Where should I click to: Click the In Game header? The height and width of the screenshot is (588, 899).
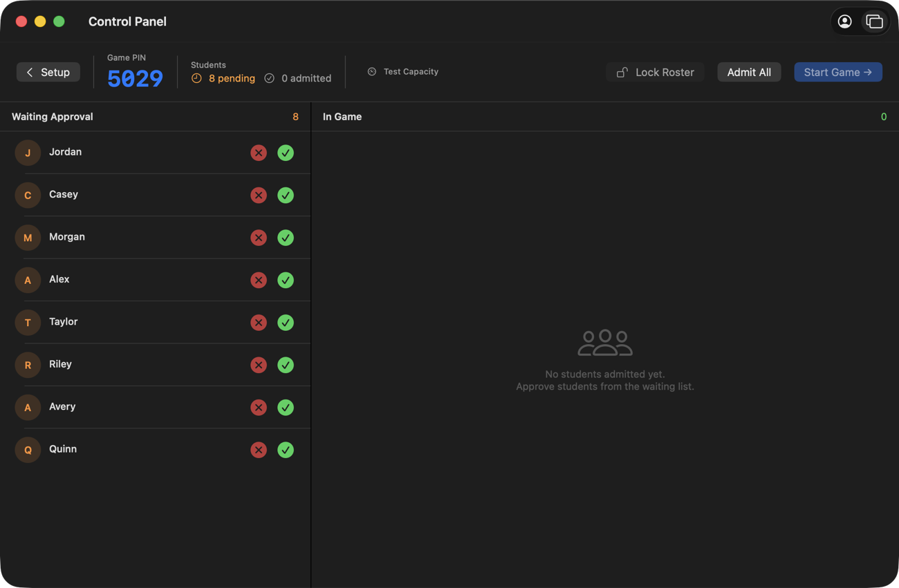(x=342, y=117)
